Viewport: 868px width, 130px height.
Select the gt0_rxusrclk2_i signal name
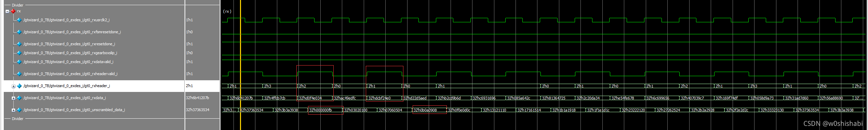coord(67,20)
